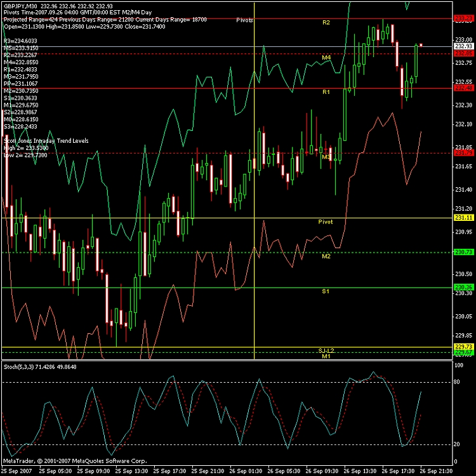Select the M4 mid-level label on chart
The height and width of the screenshot is (476, 476).
click(326, 58)
